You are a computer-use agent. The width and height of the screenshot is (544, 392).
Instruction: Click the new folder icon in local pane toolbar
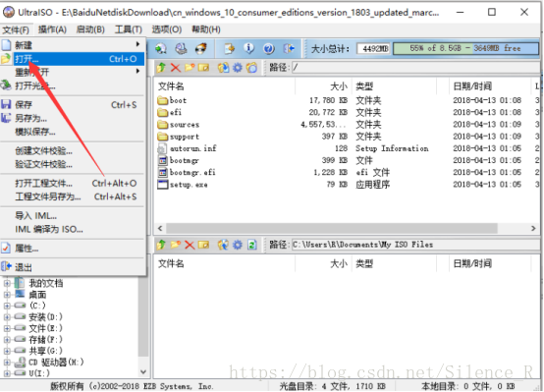pos(176,245)
